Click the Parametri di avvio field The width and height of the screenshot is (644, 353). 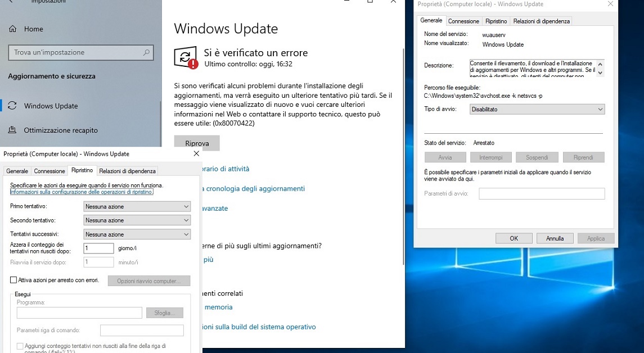tap(542, 193)
